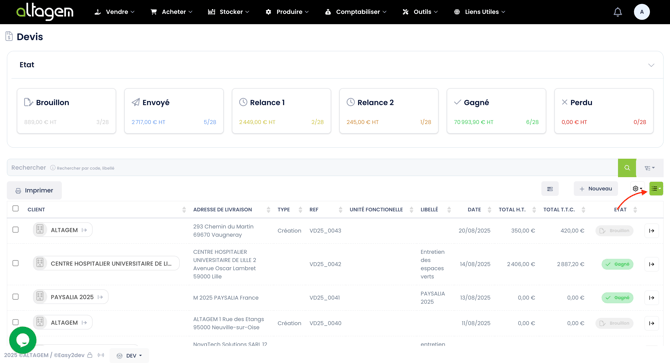Click the Imprimer button
Screen dimensions: 670x363
coord(34,190)
